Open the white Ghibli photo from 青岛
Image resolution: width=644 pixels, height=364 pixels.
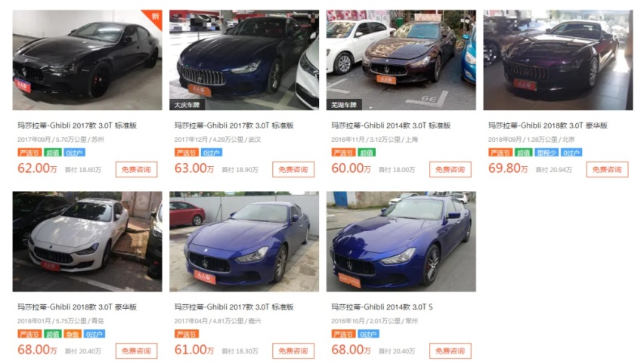(x=87, y=242)
